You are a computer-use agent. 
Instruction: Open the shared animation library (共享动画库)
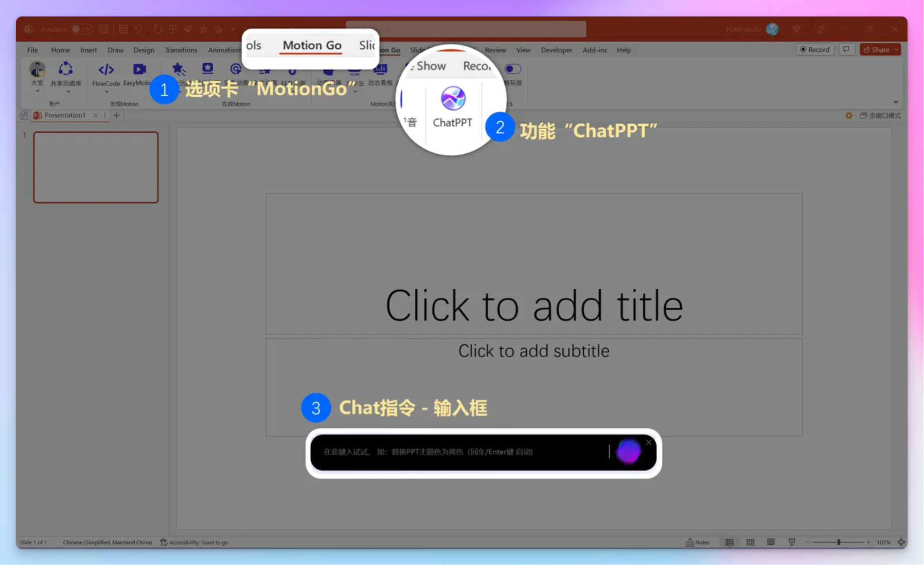[66, 71]
